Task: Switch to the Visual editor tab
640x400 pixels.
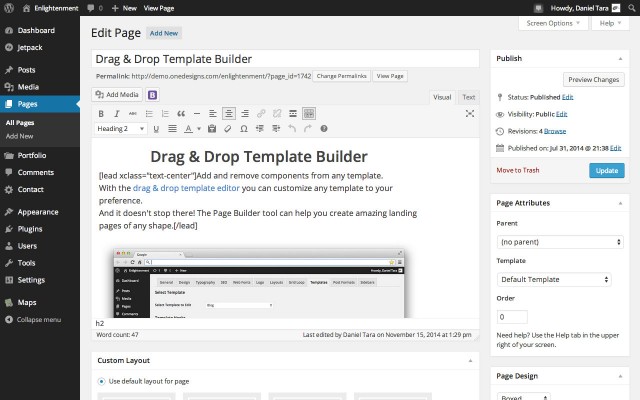Action: point(442,97)
